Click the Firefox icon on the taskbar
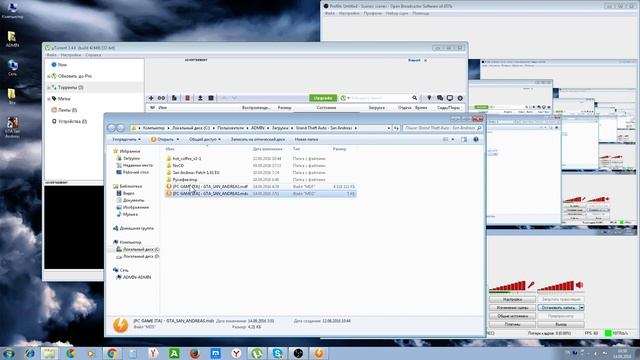 pos(195,353)
